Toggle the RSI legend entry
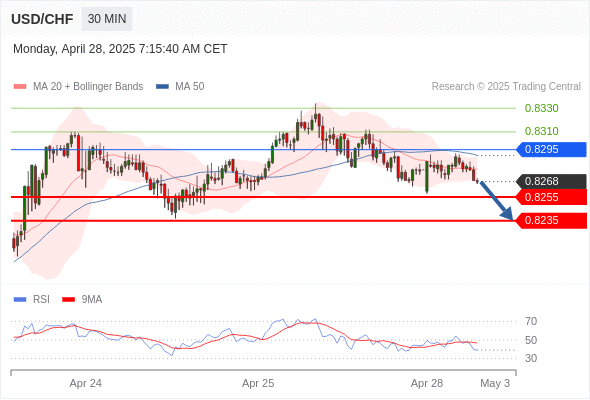This screenshot has width=590, height=400. (x=31, y=300)
